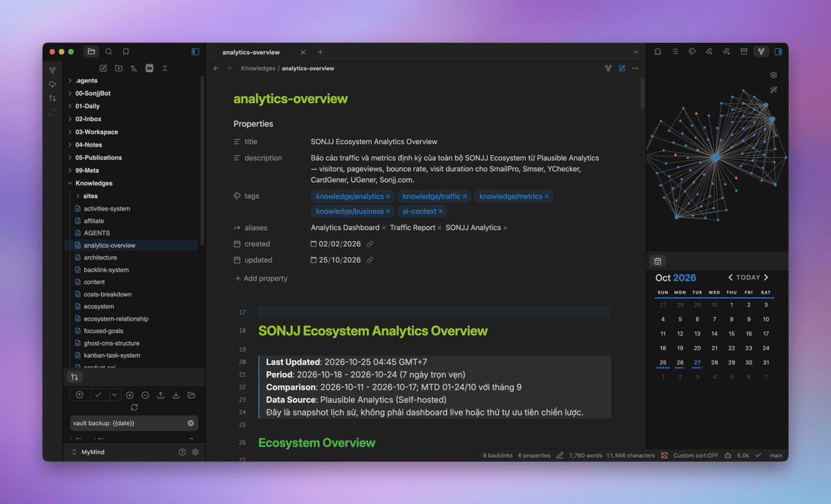Push changes with upload icon
831x504 pixels.
click(x=161, y=395)
